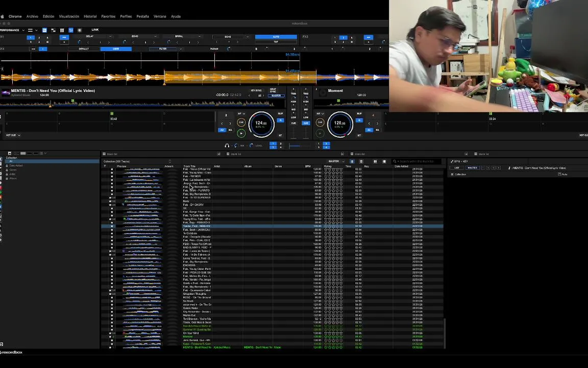
Task: Click the FX1 blue options button
Action: click(x=64, y=37)
